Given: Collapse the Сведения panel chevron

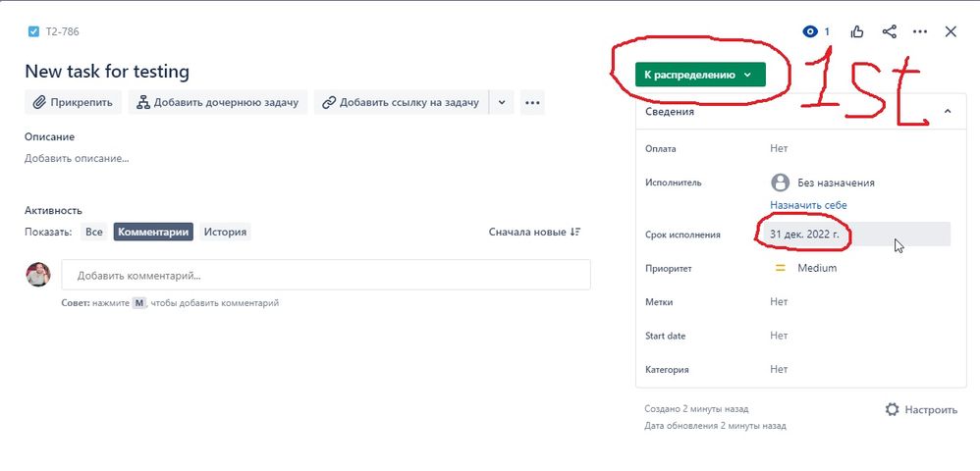Looking at the screenshot, I should tap(948, 111).
